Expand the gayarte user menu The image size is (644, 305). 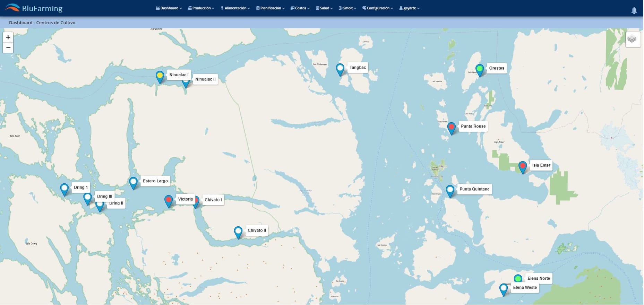[409, 8]
